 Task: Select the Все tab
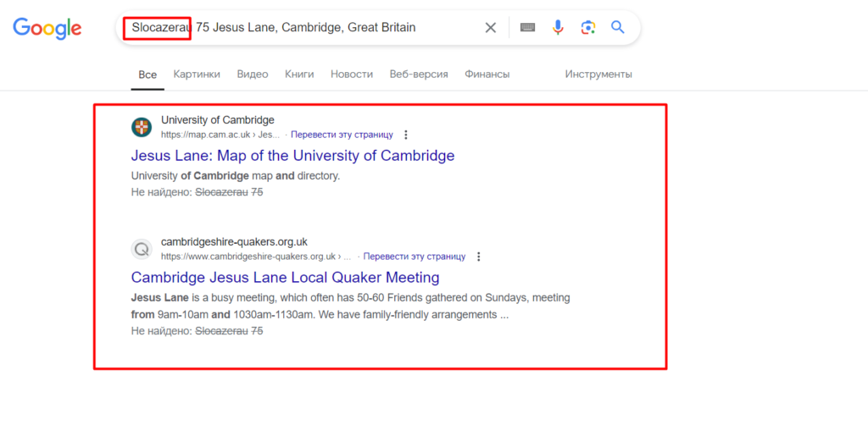147,75
